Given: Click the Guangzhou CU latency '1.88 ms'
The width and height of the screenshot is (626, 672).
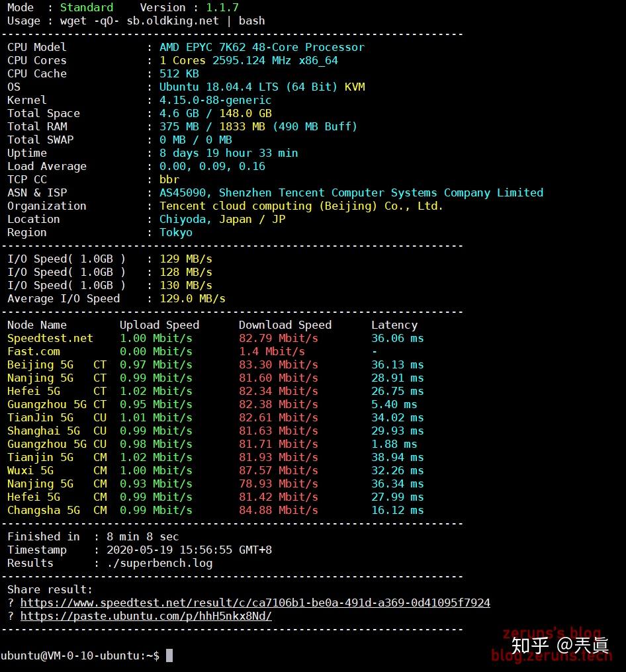Looking at the screenshot, I should [394, 444].
